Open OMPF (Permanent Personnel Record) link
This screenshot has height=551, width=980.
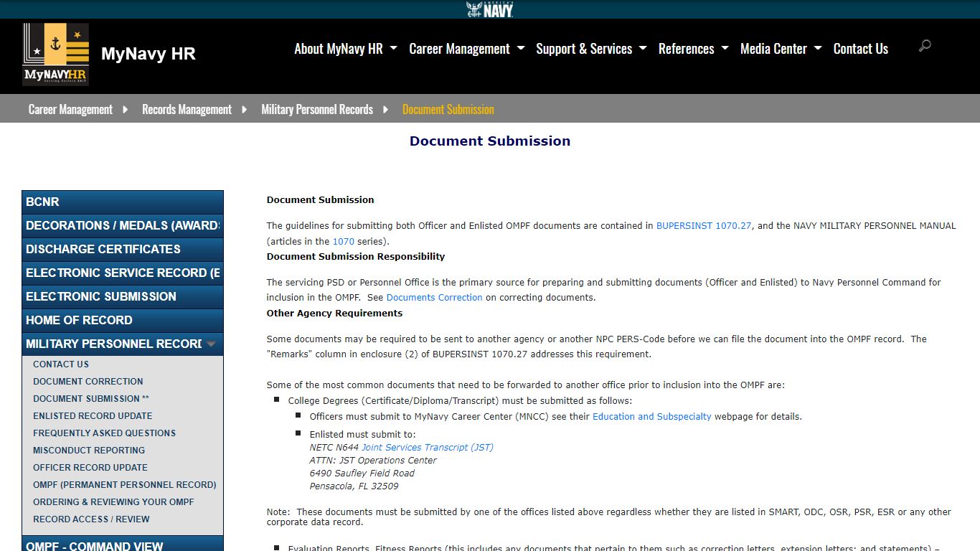point(125,485)
